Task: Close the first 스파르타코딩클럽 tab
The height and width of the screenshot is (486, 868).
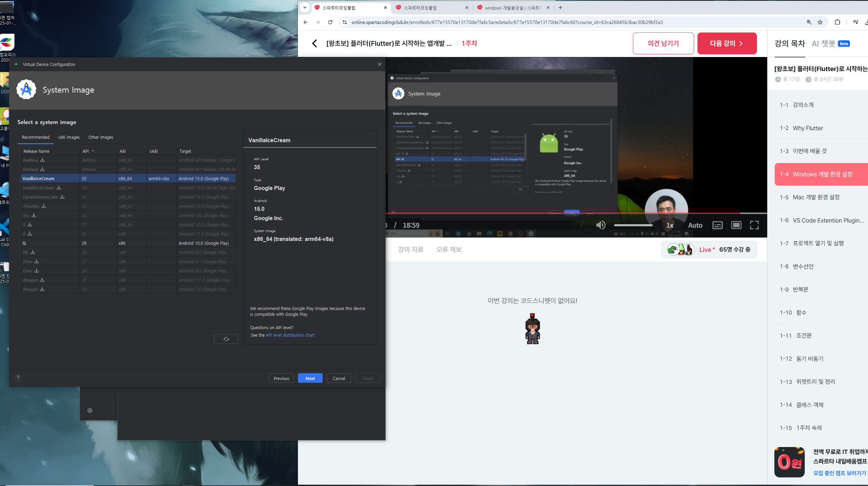Action: coord(385,8)
